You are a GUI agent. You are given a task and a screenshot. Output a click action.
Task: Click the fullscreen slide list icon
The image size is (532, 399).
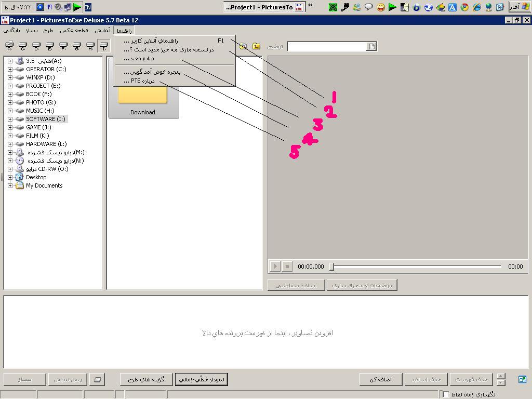522,379
